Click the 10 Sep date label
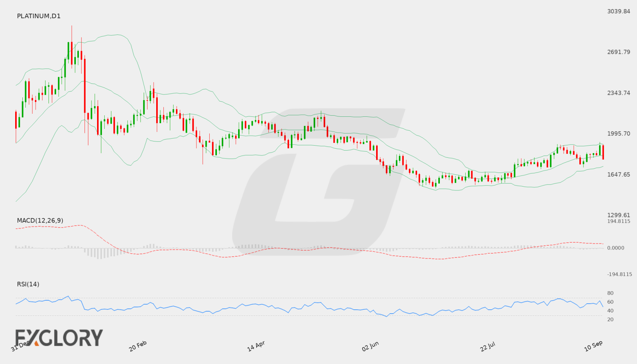 point(593,346)
